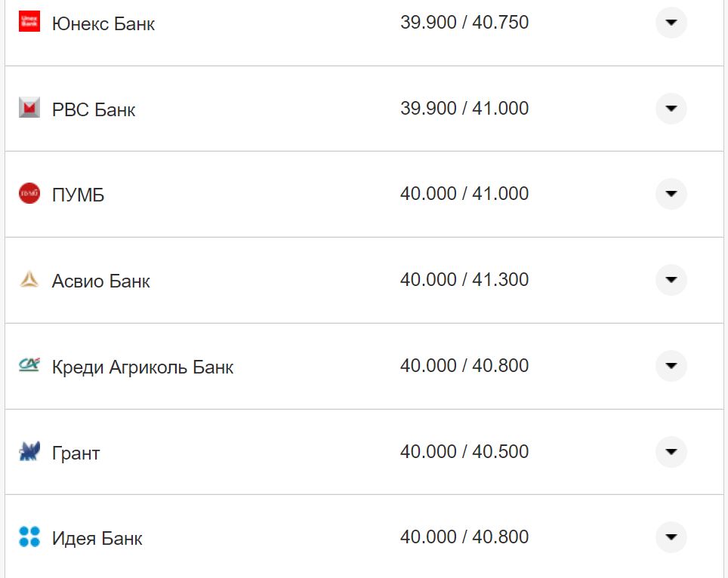This screenshot has width=728, height=578.
Task: Open the Грант row dropdown arrow
Action: [x=671, y=452]
